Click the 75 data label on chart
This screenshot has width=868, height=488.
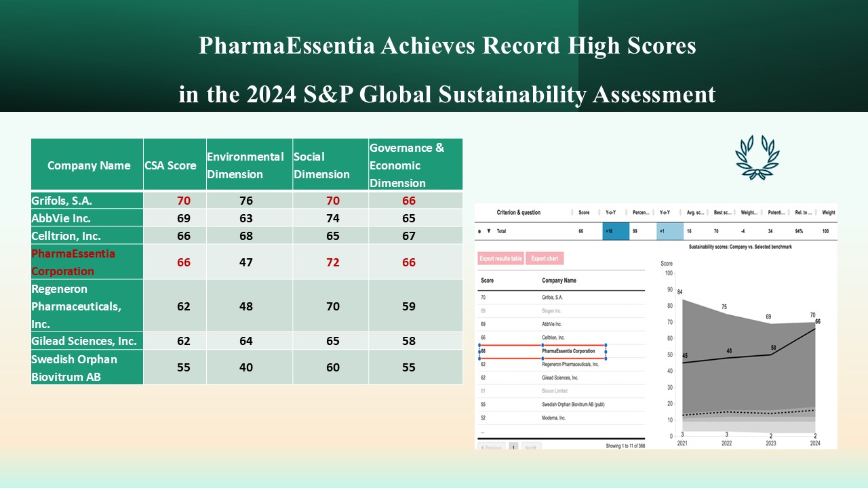pos(724,307)
